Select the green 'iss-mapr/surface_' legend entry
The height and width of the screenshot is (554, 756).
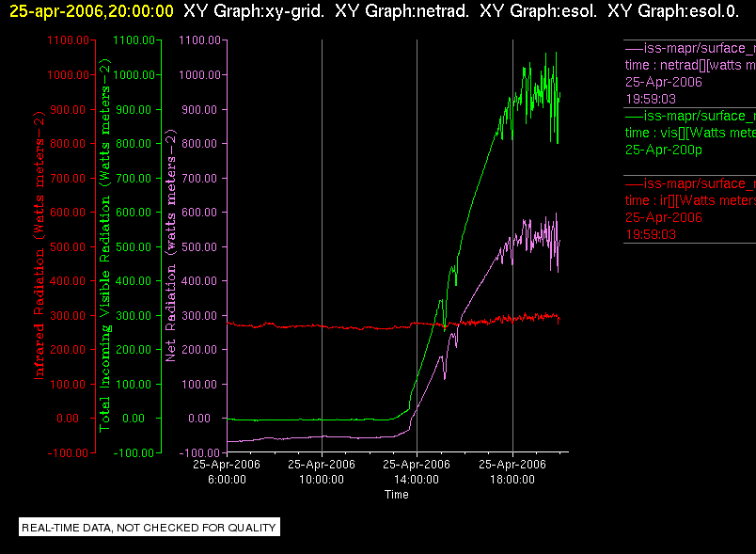(x=690, y=116)
